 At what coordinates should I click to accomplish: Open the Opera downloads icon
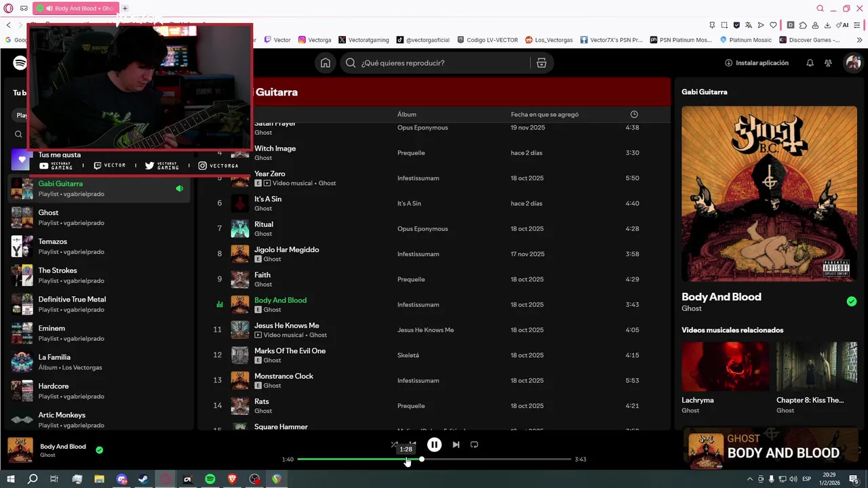827,25
